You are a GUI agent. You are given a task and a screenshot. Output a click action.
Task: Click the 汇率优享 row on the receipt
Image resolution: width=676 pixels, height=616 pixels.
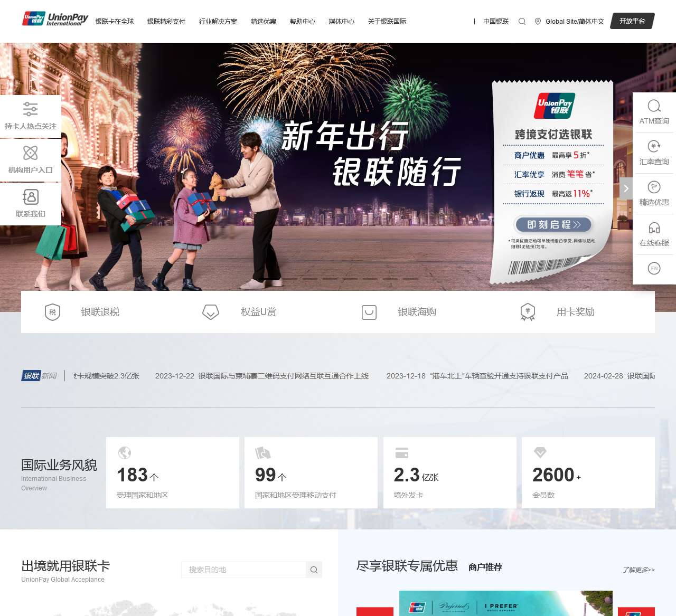pyautogui.click(x=552, y=174)
